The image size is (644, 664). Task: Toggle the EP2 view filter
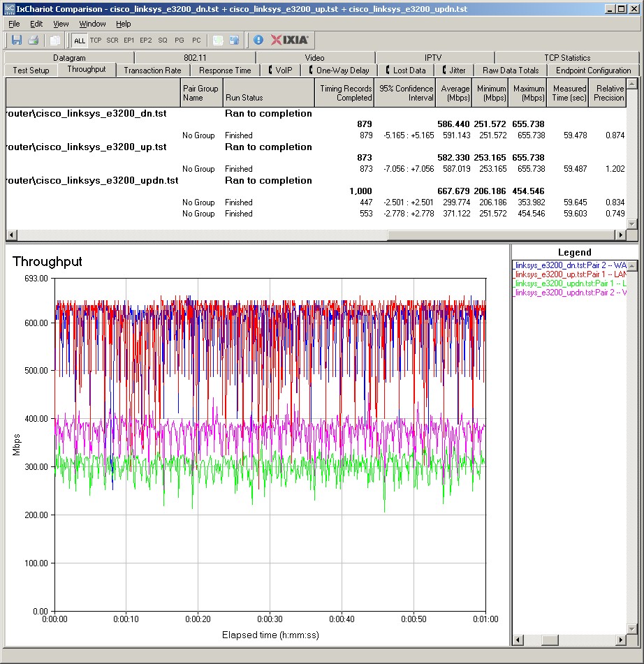point(146,40)
